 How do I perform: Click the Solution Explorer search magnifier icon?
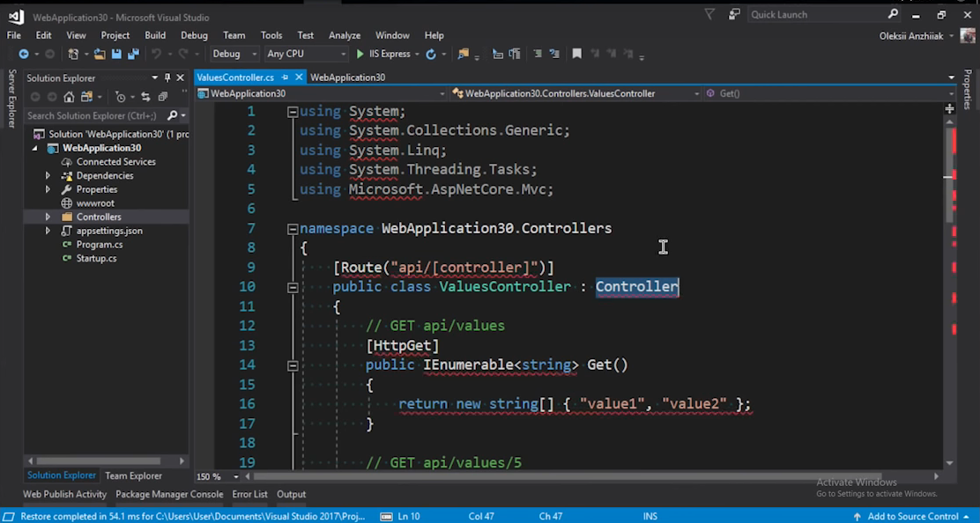coord(172,115)
